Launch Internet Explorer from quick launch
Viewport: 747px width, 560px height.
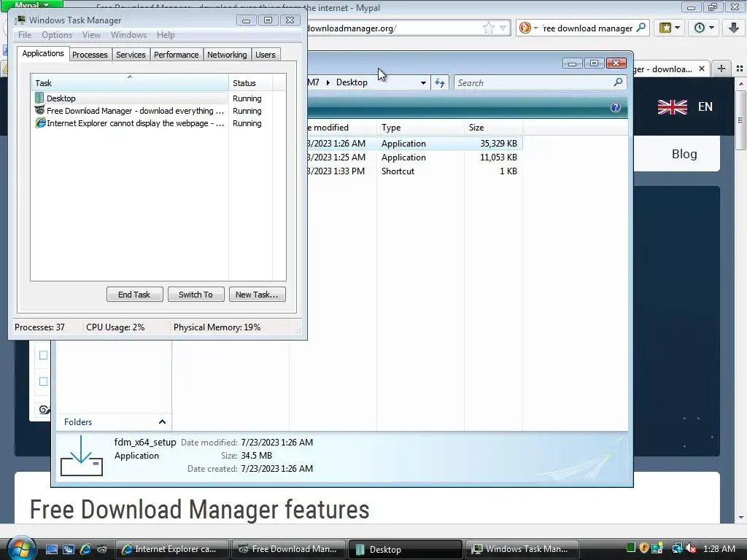click(85, 549)
